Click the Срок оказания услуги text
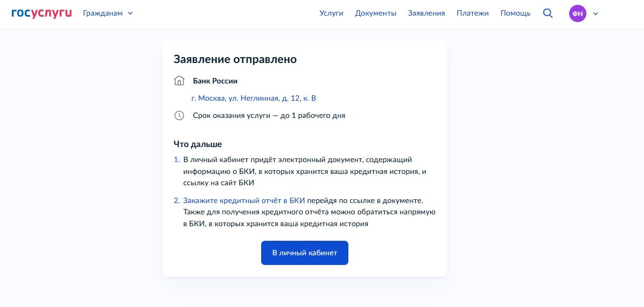 (x=269, y=115)
